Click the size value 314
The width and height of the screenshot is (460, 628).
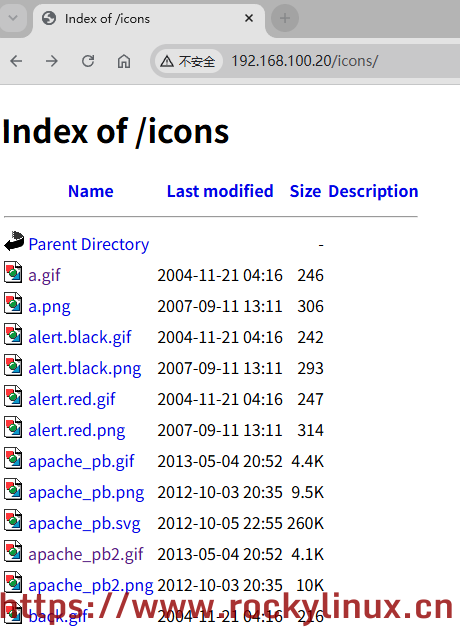point(310,431)
